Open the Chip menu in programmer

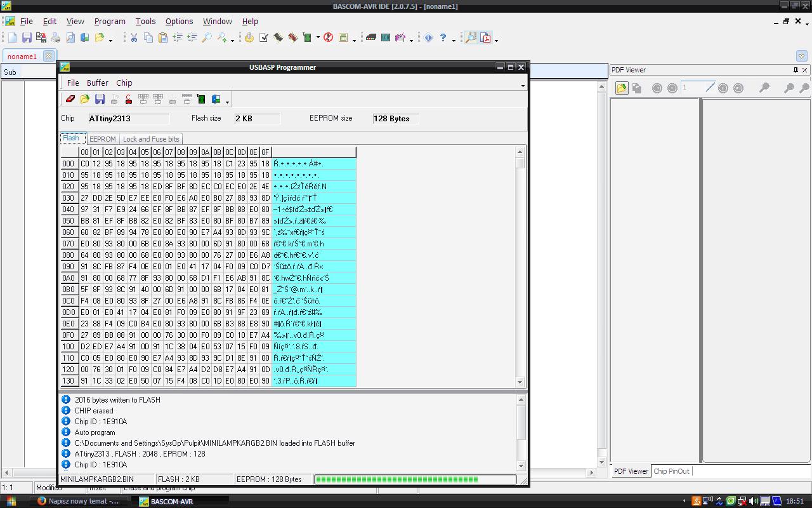[x=124, y=83]
